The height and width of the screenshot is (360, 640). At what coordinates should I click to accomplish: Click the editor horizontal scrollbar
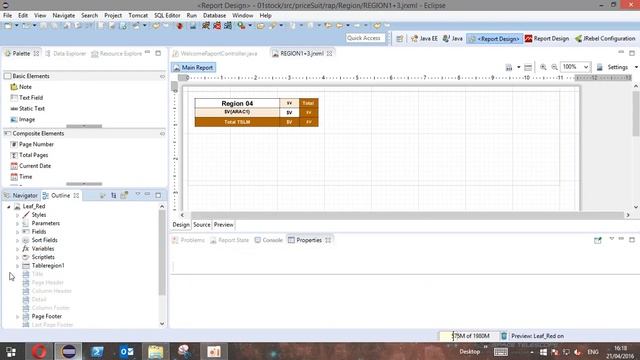pos(407,215)
